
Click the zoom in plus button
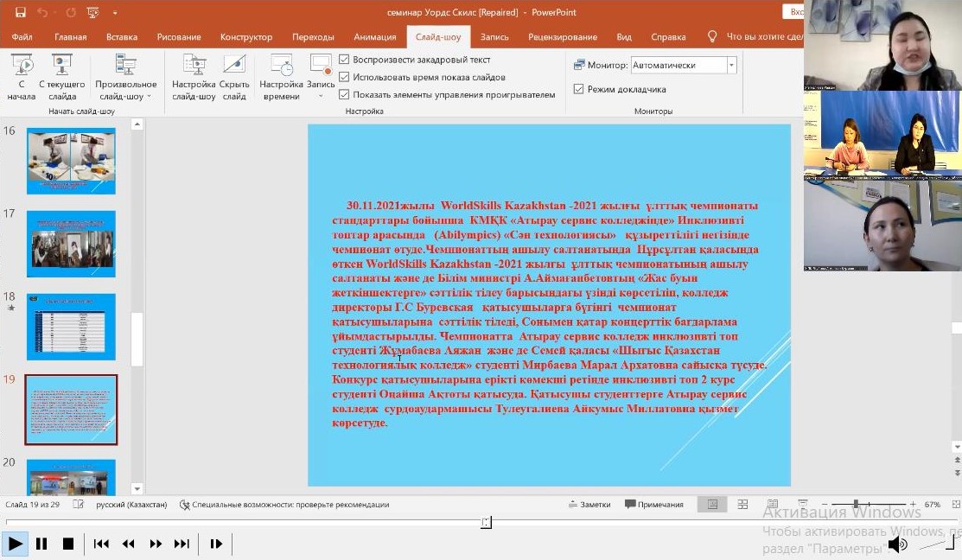tap(913, 504)
